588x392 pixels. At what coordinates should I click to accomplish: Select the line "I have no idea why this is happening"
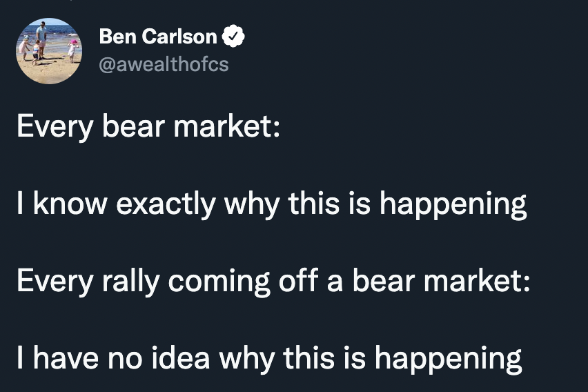[x=269, y=359]
